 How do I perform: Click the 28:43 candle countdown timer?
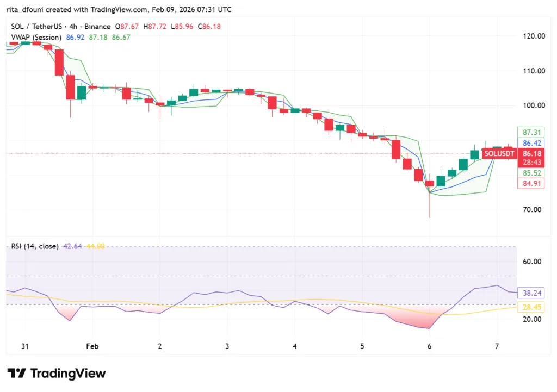(x=531, y=163)
